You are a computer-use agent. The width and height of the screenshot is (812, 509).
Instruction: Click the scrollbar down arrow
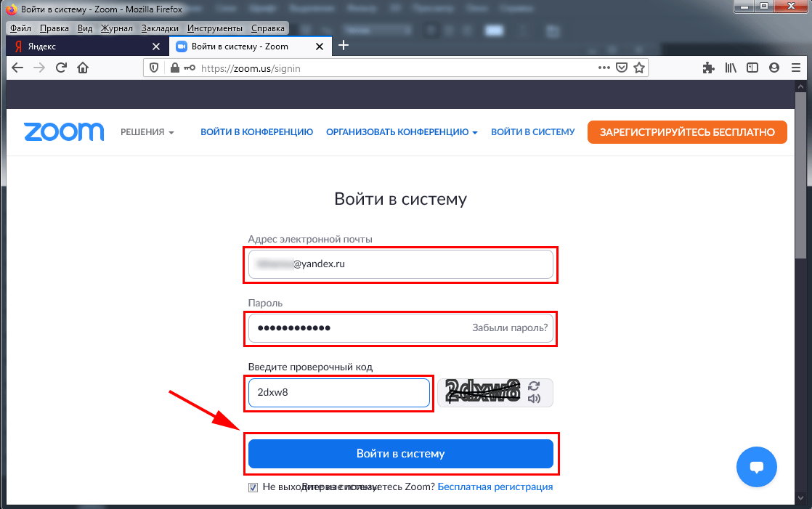coord(800,499)
